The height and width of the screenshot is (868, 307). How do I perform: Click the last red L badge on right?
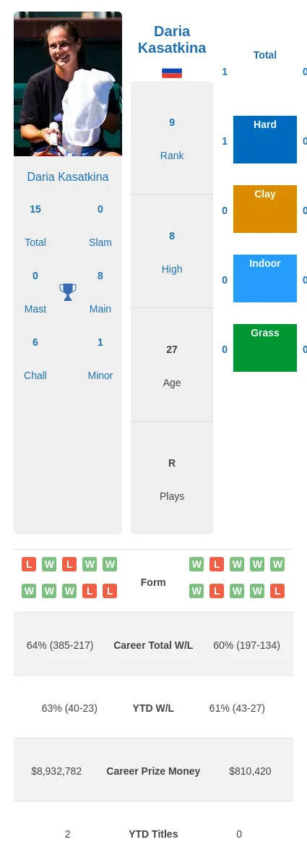[277, 591]
